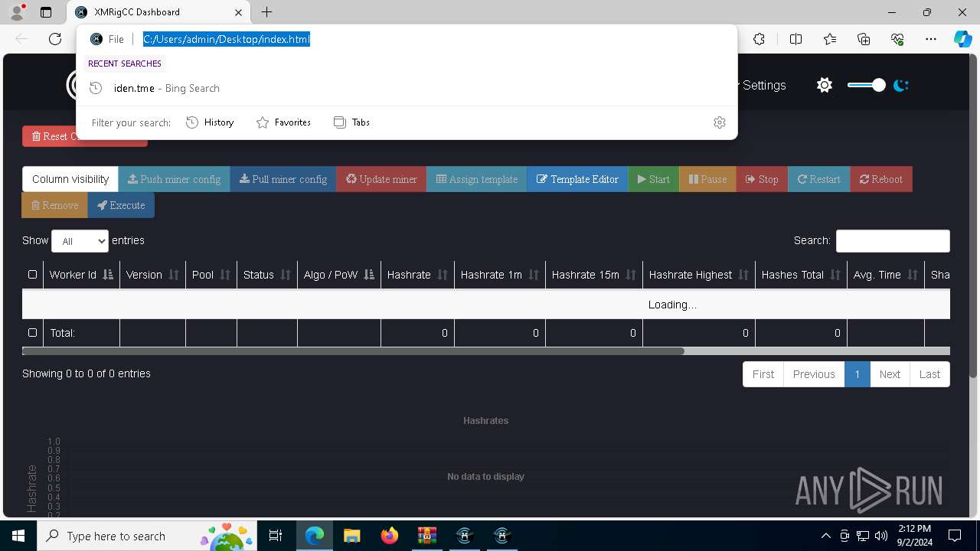980x551 pixels.
Task: Click the Restart miner button
Action: click(819, 179)
